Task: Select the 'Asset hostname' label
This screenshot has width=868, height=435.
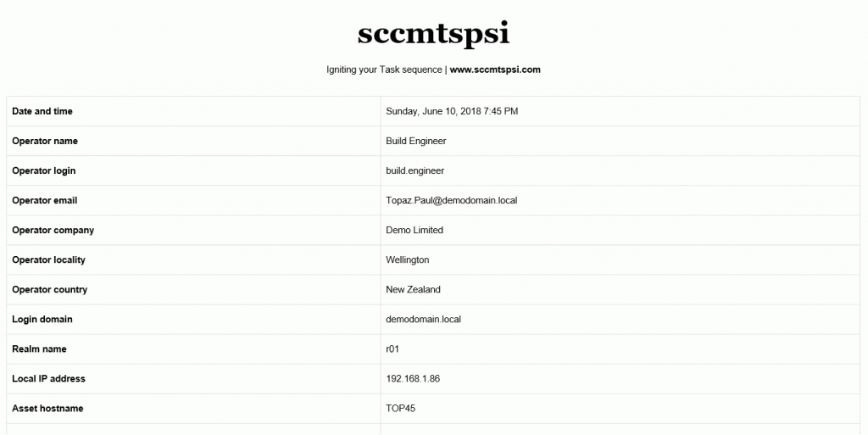Action: (x=47, y=408)
